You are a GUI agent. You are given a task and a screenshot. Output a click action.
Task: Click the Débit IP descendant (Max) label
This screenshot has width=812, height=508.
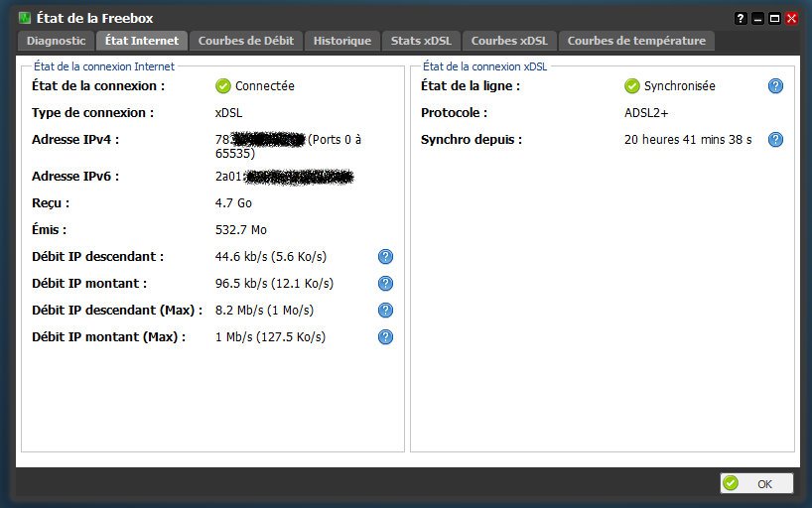tap(117, 311)
